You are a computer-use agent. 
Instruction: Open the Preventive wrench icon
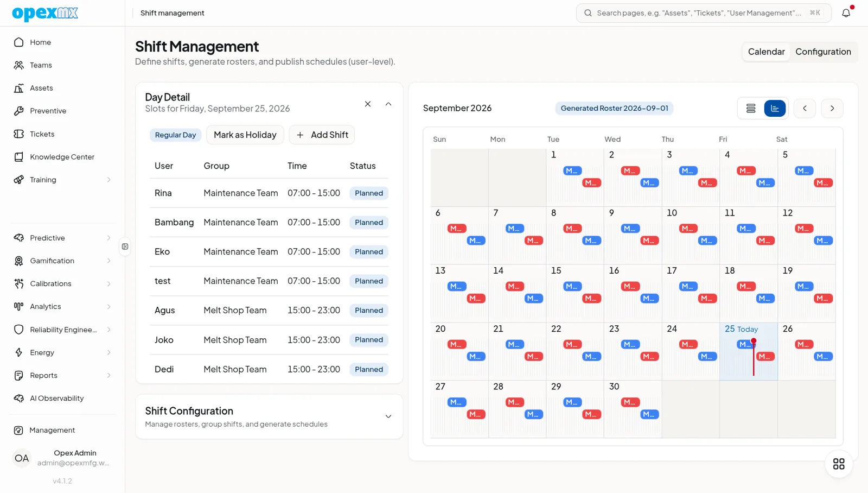click(19, 111)
